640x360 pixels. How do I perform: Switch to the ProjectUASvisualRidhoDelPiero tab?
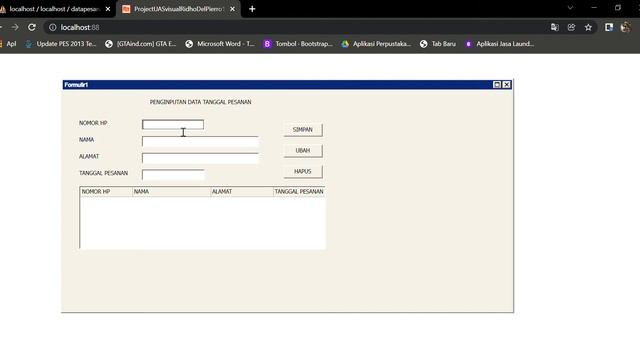click(178, 9)
